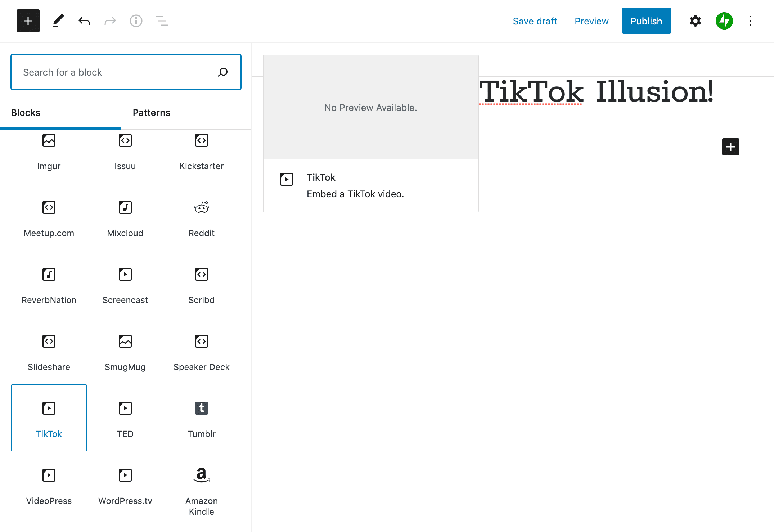Select the TikTok embed block
Screen dimensions: 774x532
[x=49, y=418]
